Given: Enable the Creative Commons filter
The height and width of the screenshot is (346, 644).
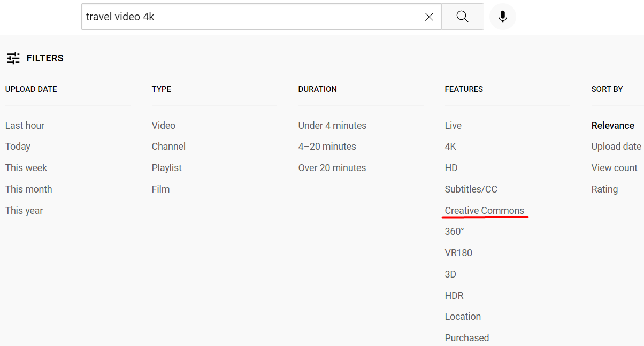Looking at the screenshot, I should [x=485, y=211].
